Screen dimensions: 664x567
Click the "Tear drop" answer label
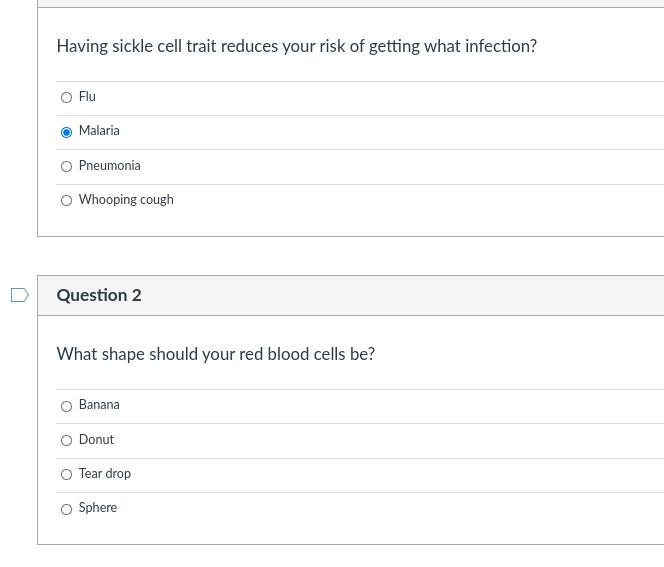(105, 474)
